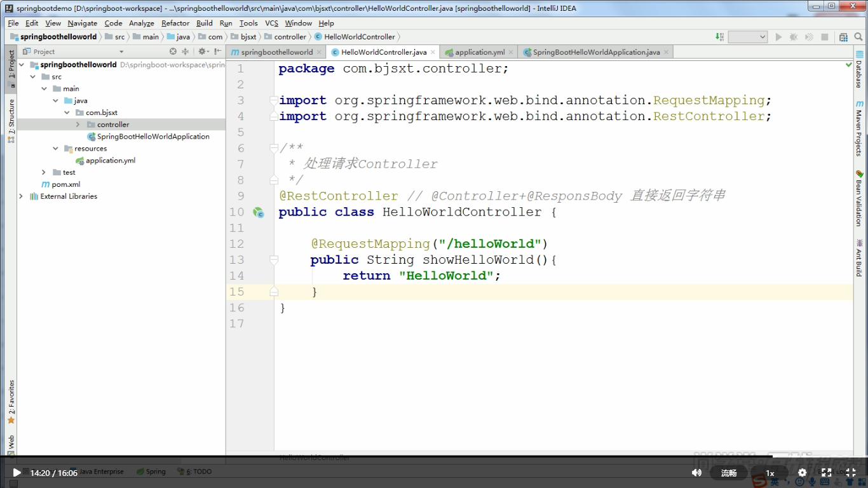
Task: Change video quality via 流畅 button
Action: (729, 473)
